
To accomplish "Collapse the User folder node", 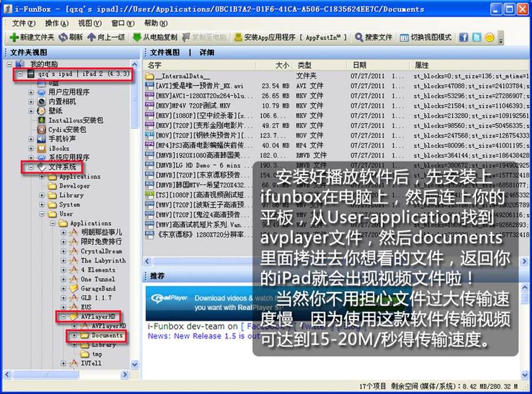I will click(x=41, y=214).
